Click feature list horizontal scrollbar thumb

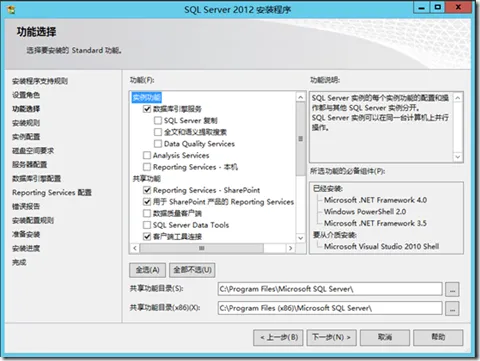(202, 248)
